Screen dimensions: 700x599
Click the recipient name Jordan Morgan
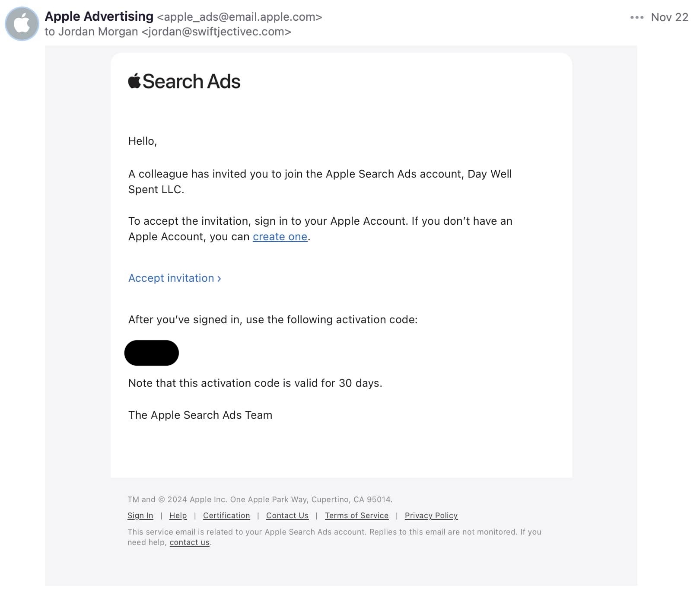point(98,32)
